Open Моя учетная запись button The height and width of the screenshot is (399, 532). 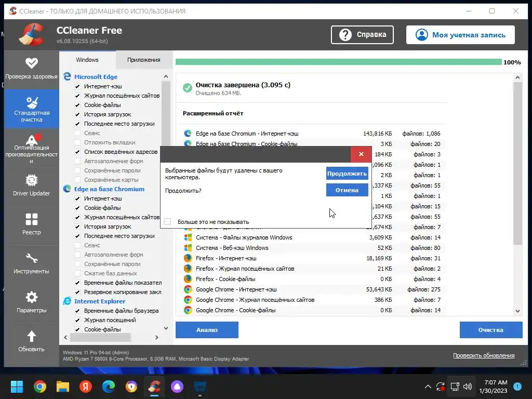tap(460, 35)
